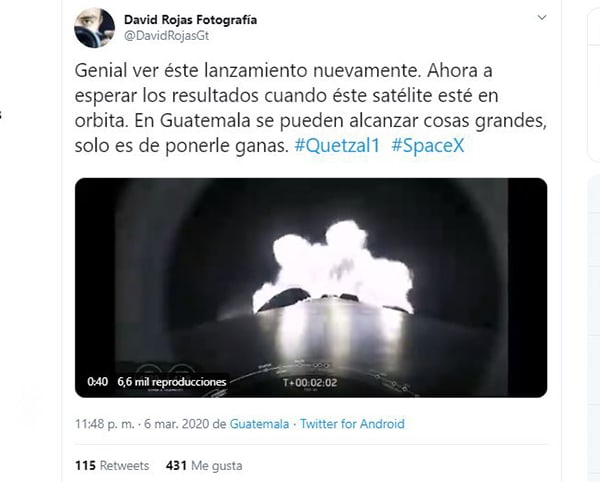Click the black letterbox bar right of the video
Viewport: 600px width, 482px height.
pyautogui.click(x=527, y=288)
